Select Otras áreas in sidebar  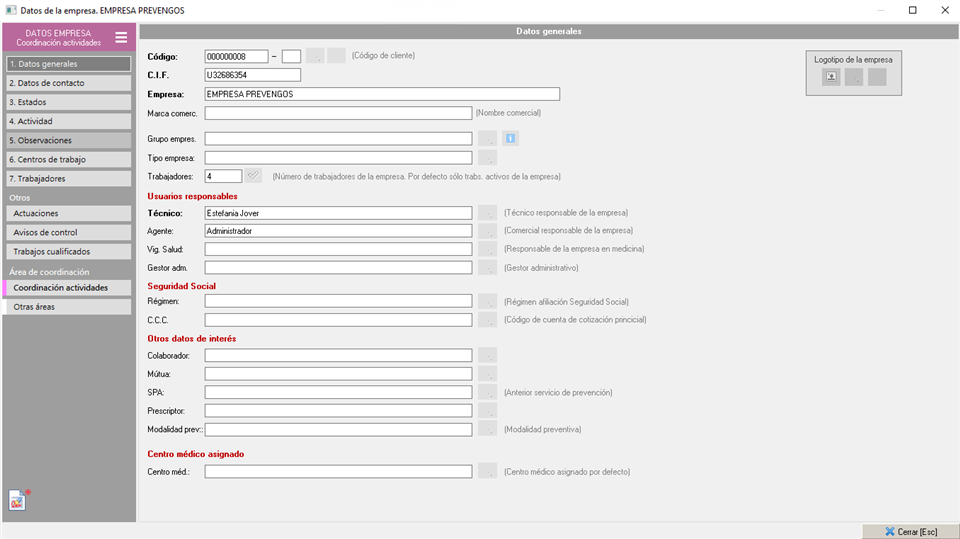click(68, 307)
